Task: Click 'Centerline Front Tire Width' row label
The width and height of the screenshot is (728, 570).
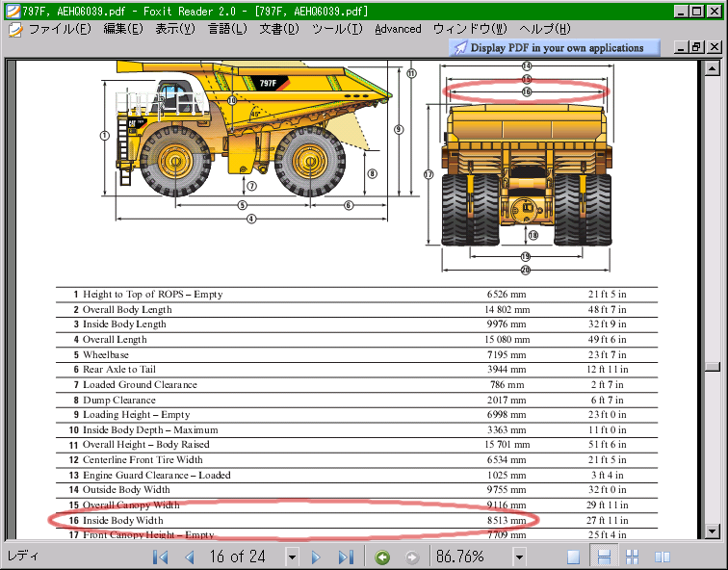Action: (x=143, y=460)
